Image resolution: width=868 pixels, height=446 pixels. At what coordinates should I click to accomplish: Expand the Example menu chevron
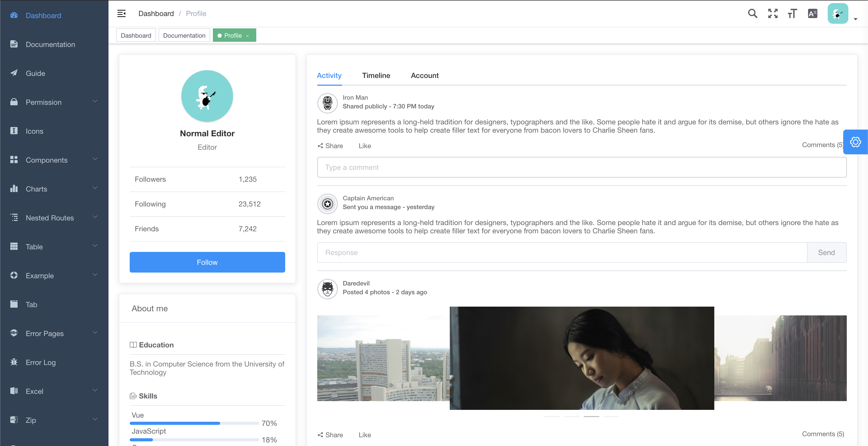point(95,275)
